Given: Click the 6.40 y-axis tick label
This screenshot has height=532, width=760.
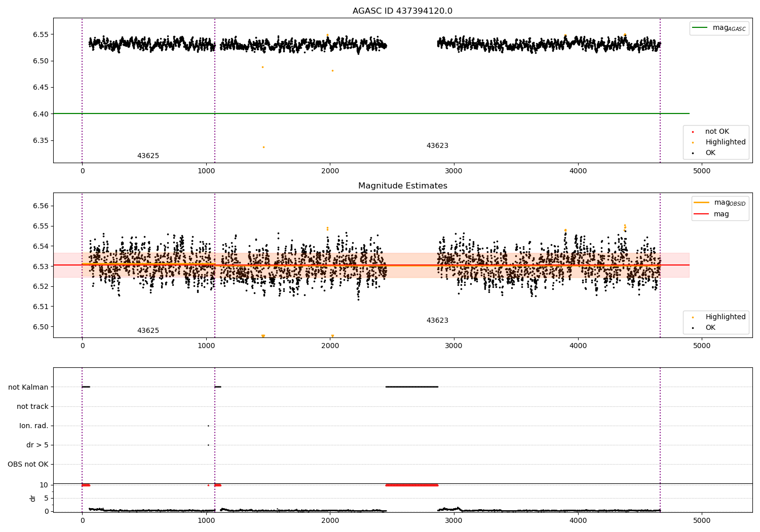Looking at the screenshot, I should [41, 114].
